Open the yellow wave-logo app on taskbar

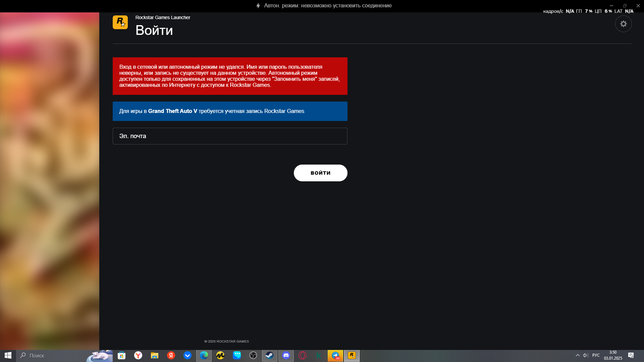coord(220,355)
